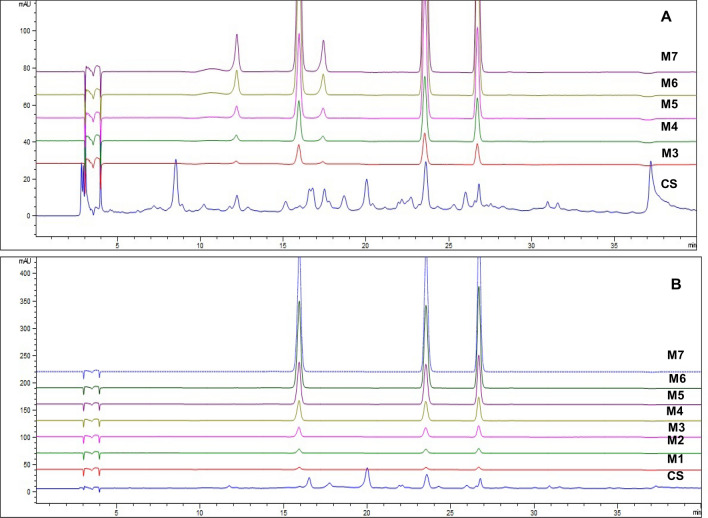Viewport: 708px width, 518px height.
Task: Click the mAU axis unit in panel A
Action: [x=24, y=4]
